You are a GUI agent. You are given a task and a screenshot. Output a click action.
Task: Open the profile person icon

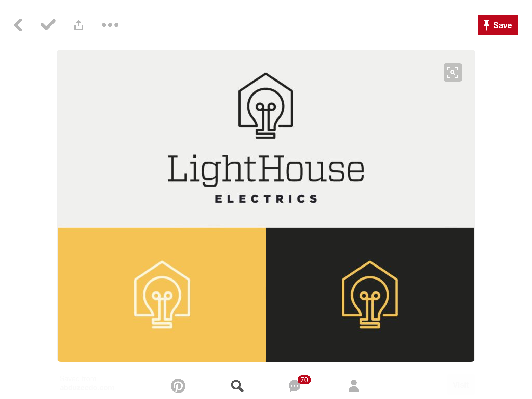pyautogui.click(x=354, y=386)
